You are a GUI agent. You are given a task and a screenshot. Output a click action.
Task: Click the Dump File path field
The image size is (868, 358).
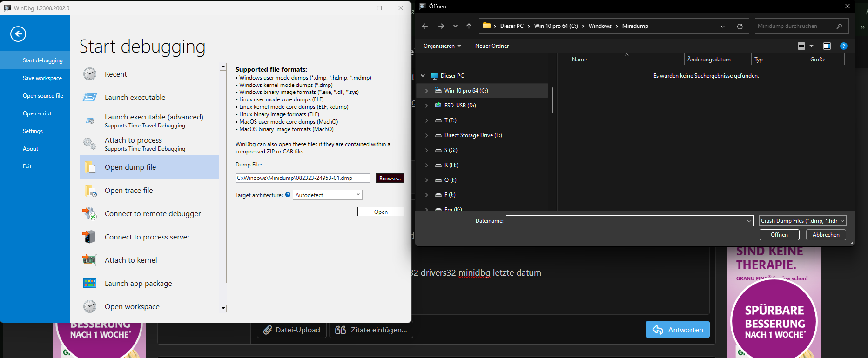pos(303,178)
